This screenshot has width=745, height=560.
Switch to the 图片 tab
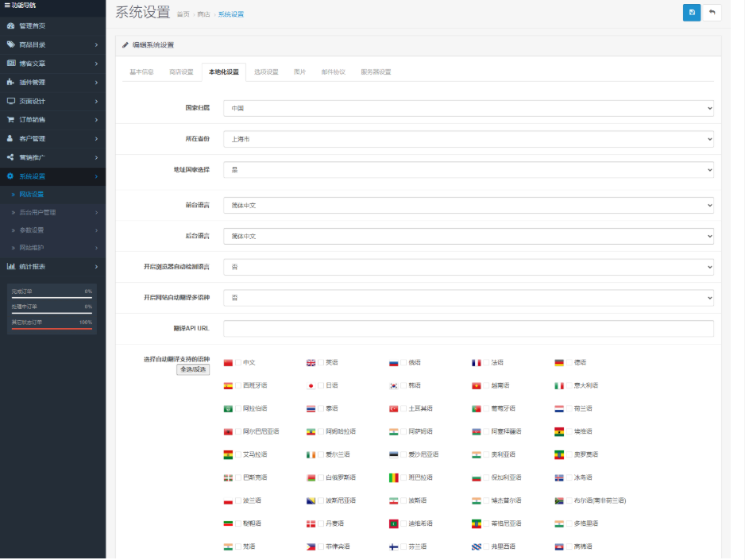click(299, 72)
